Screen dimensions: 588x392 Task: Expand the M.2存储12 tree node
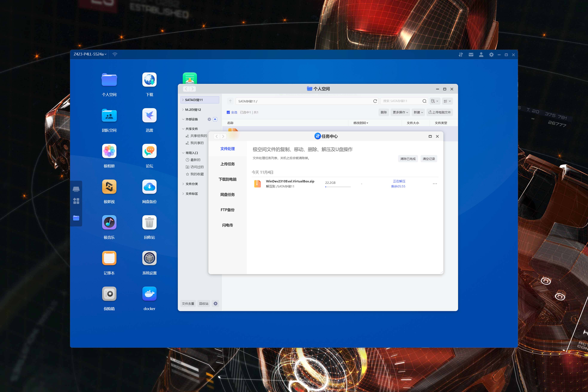tap(183, 110)
